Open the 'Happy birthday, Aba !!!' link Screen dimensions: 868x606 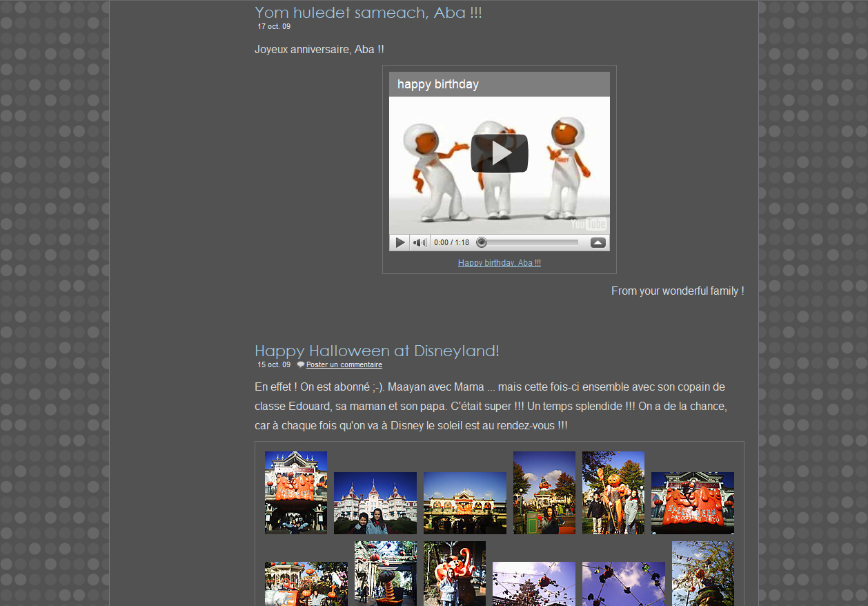pos(499,263)
